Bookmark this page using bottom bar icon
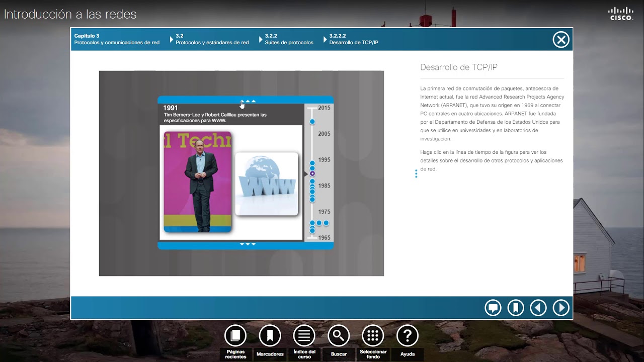The width and height of the screenshot is (644, 362). [516, 308]
